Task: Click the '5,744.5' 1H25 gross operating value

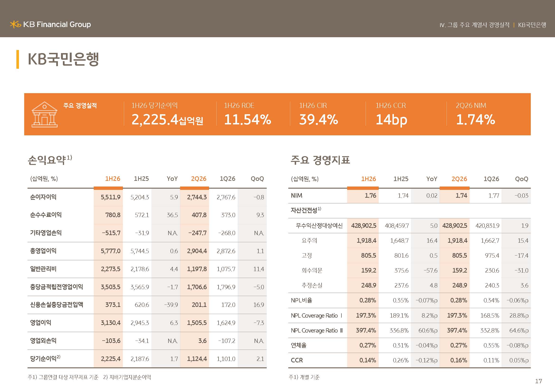Action: (140, 251)
